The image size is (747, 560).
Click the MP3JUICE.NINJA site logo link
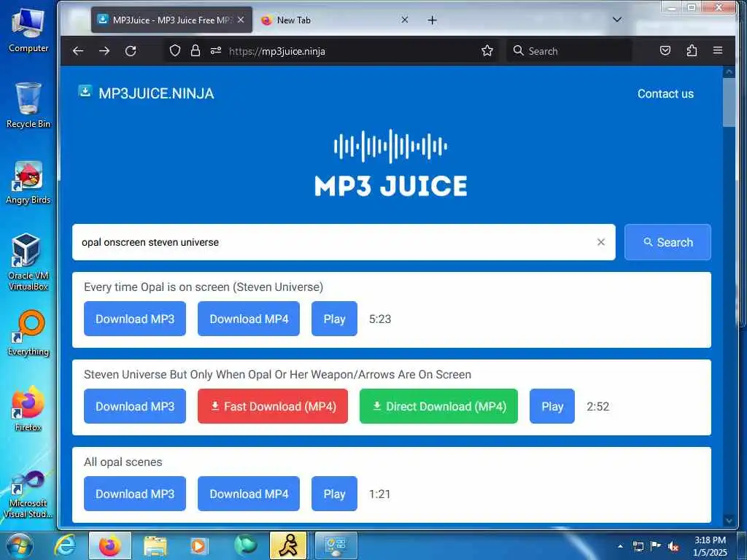click(146, 93)
